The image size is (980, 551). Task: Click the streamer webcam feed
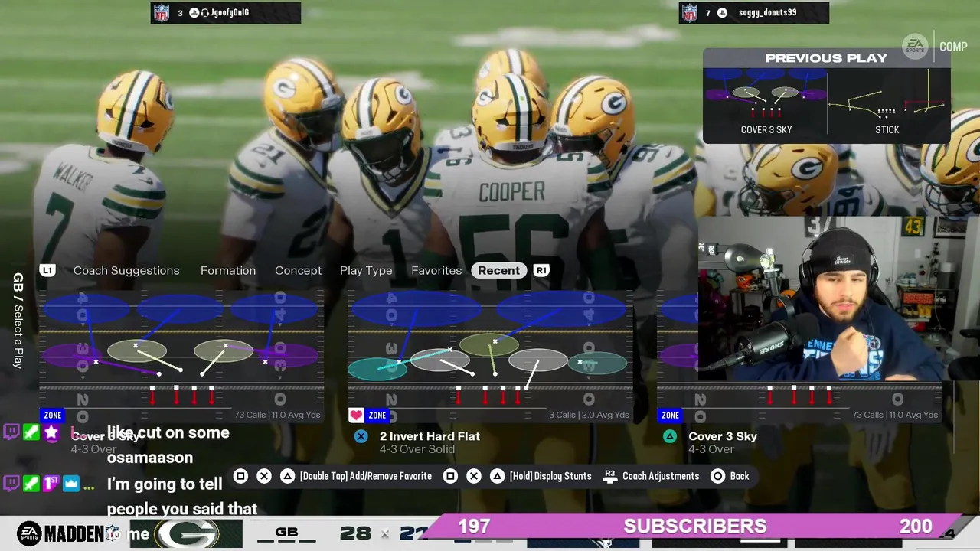(x=839, y=298)
